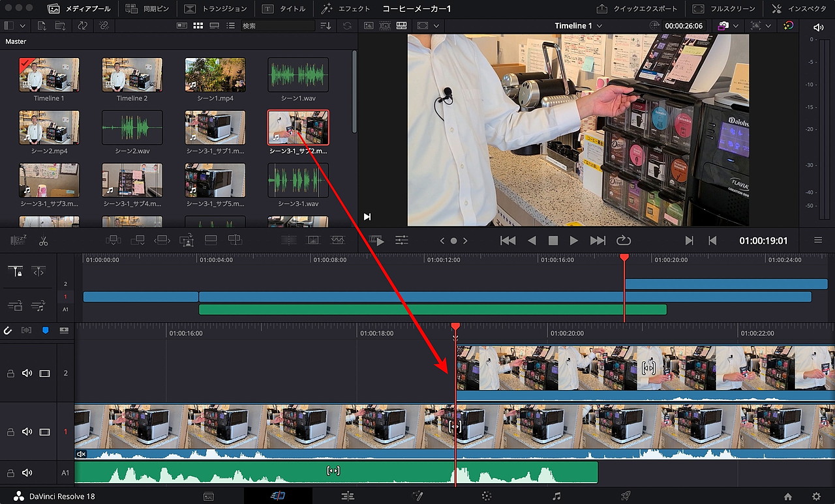The image size is (835, 504).
Task: Click the cut transition icon
Action: [x=288, y=241]
